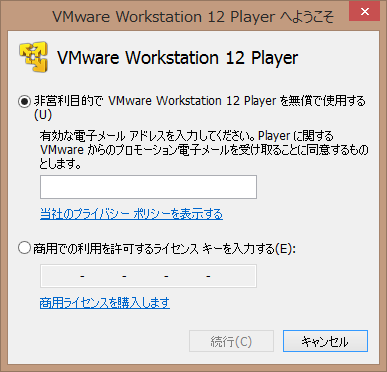Click the キャンセル button

click(x=325, y=341)
